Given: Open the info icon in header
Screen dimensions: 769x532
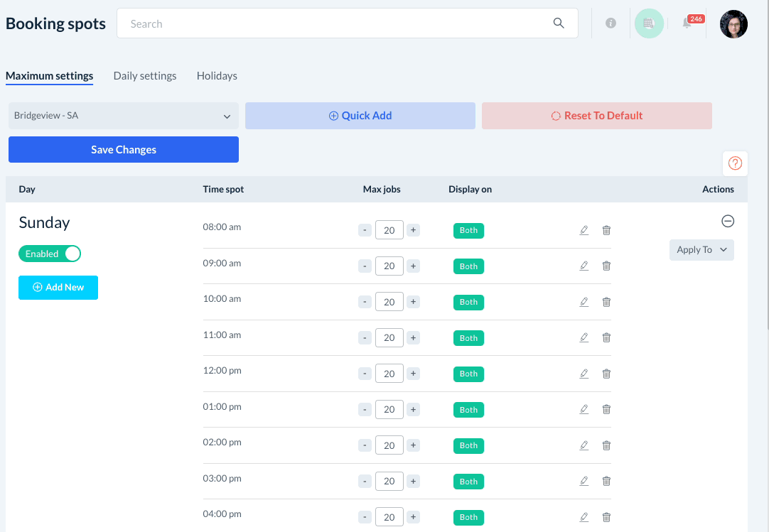Looking at the screenshot, I should (x=611, y=23).
